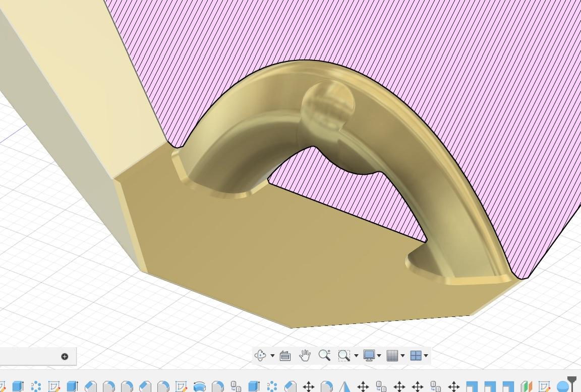The image size is (581, 392).
Task: Select fillet feature directly before a sketch
Action: (x=163, y=386)
